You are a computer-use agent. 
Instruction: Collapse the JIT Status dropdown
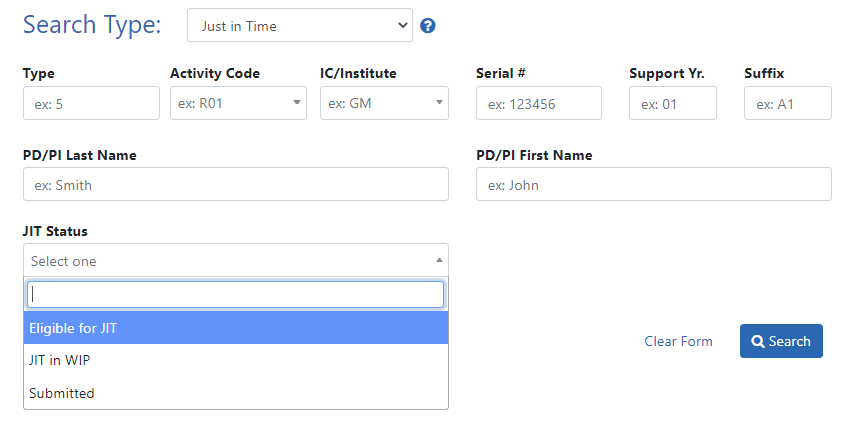click(x=440, y=260)
